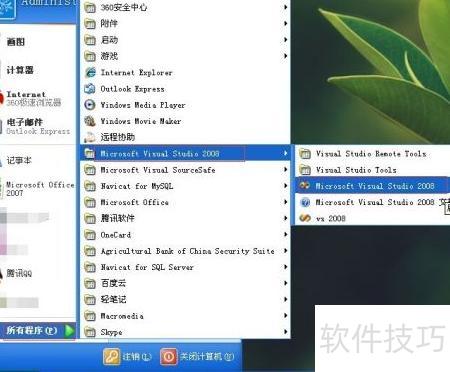Screen dimensions: 450x372
Task: Click the OneCard folder icon
Action: [x=90, y=235]
